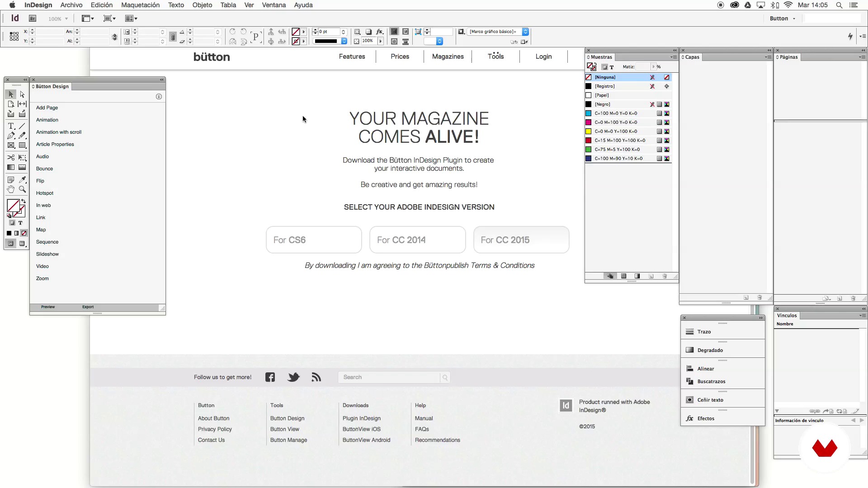
Task: Click Preview in Bütton Design panel
Action: point(48,307)
